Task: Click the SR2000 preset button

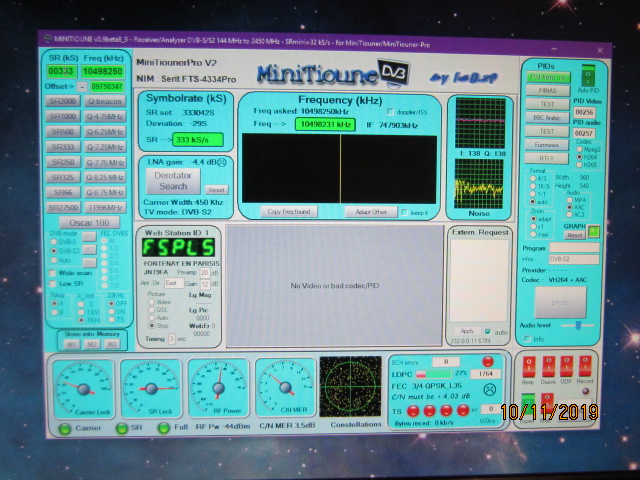Action: 63,101
